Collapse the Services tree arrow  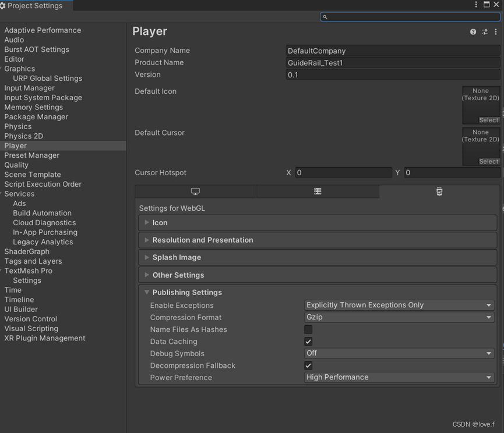[x=1, y=194]
